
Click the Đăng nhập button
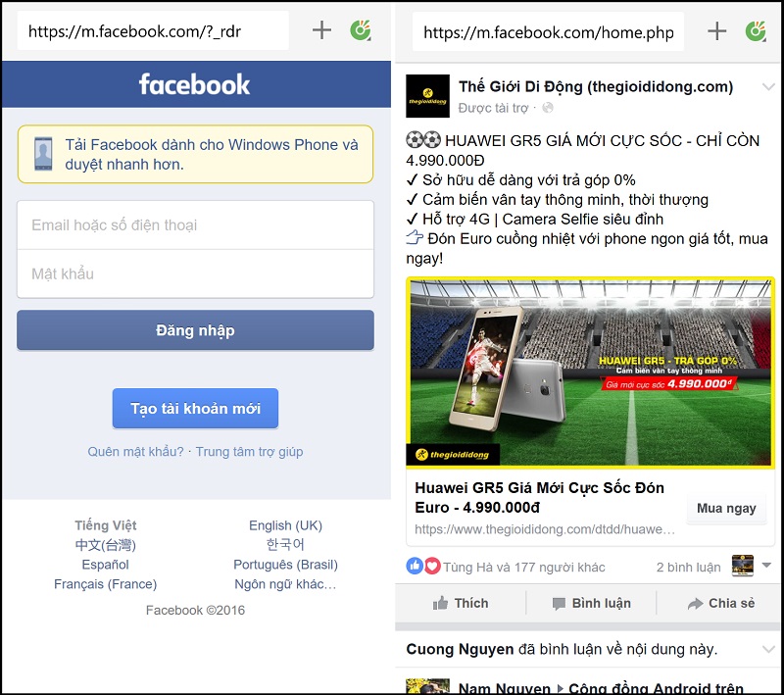195,330
